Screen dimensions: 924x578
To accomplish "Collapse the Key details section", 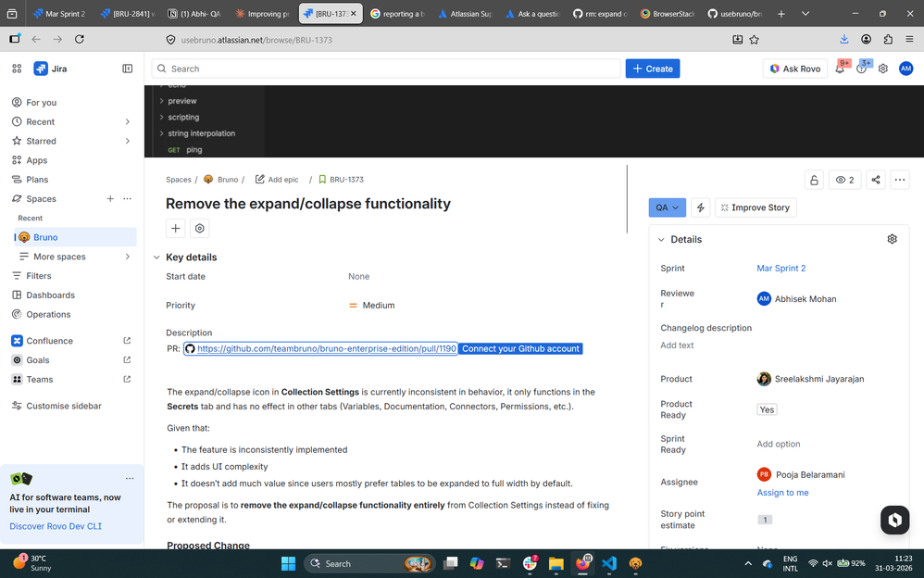I will click(156, 258).
